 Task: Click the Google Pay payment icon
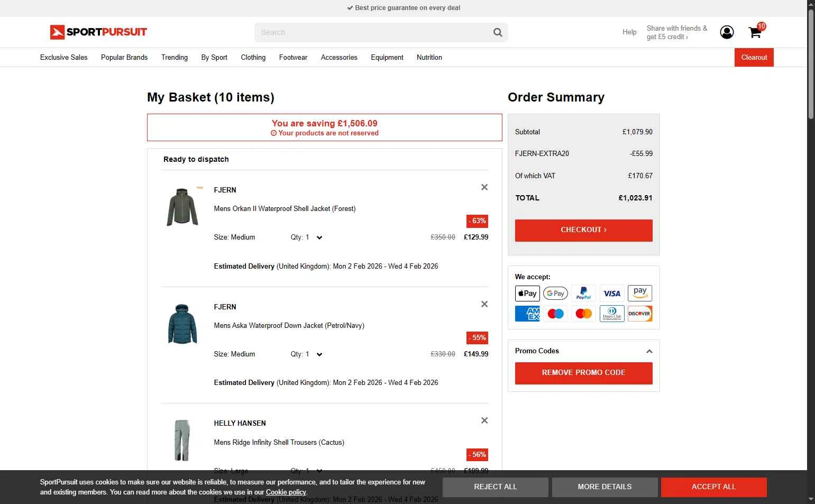pyautogui.click(x=555, y=294)
